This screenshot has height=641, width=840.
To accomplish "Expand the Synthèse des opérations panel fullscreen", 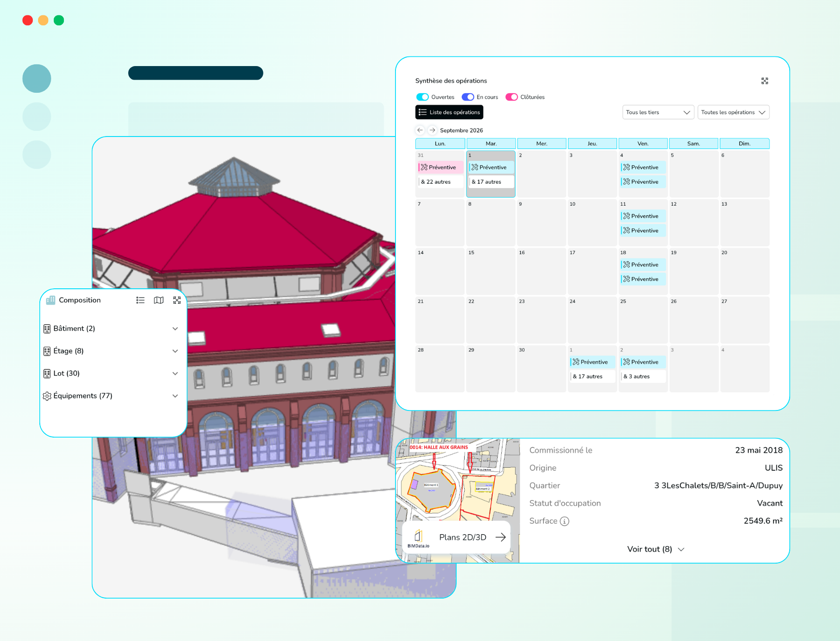I will 764,81.
